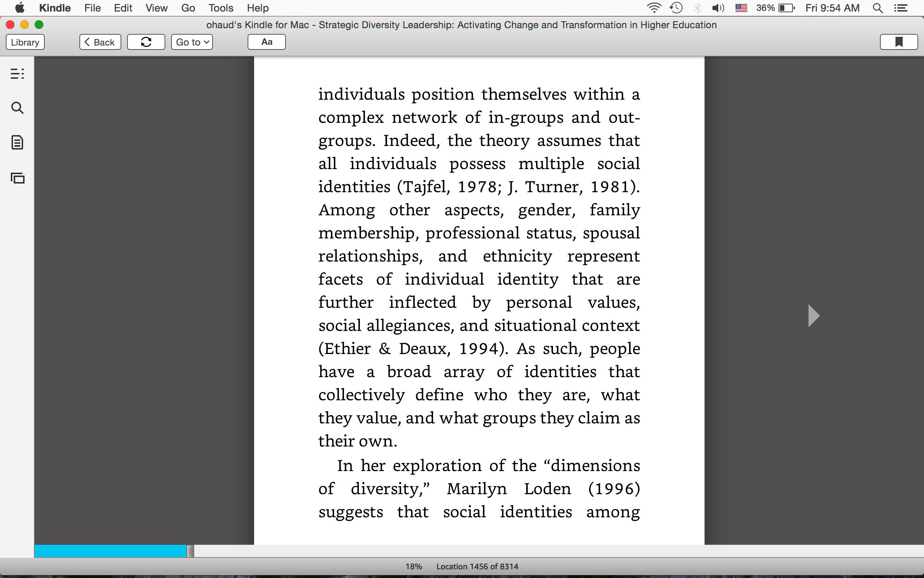
Task: Toggle the bookmark for this page
Action: pyautogui.click(x=899, y=42)
